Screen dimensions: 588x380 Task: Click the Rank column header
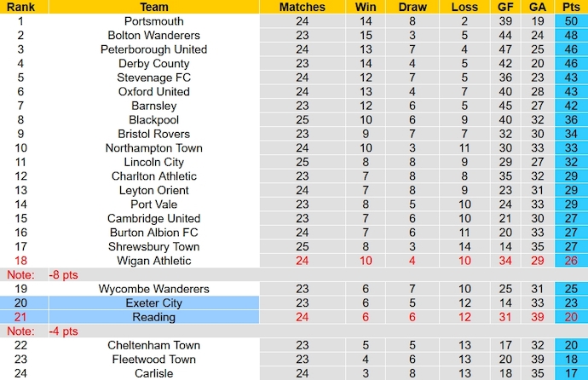tap(19, 7)
